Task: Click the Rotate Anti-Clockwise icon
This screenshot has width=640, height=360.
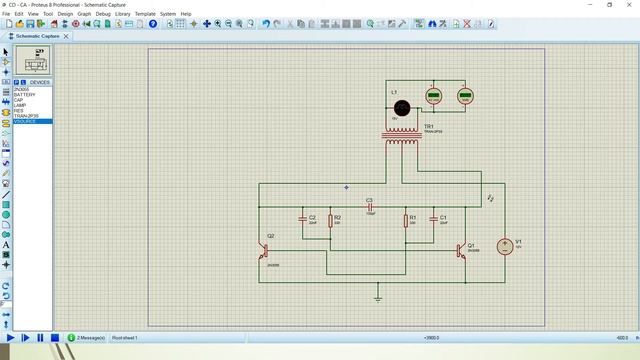Action: coord(6,296)
